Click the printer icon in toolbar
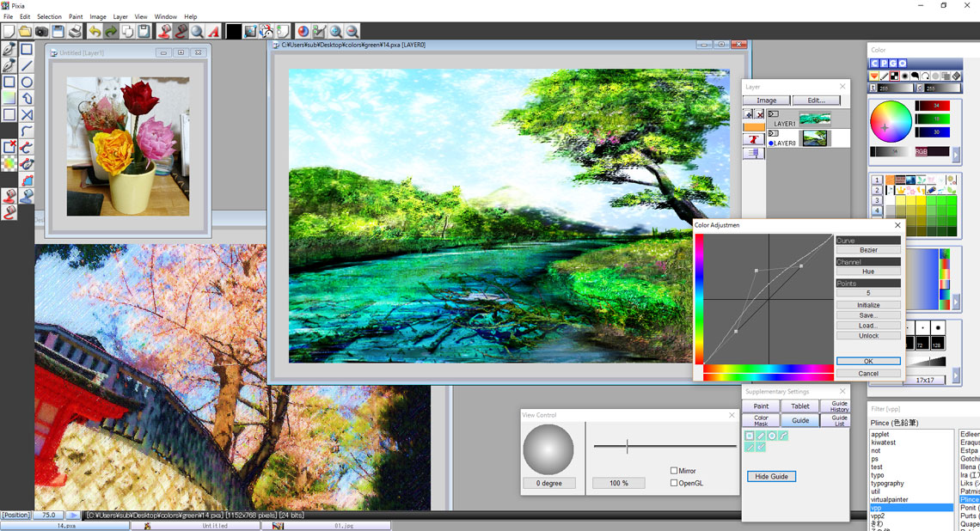The width and height of the screenshot is (980, 531). (76, 32)
